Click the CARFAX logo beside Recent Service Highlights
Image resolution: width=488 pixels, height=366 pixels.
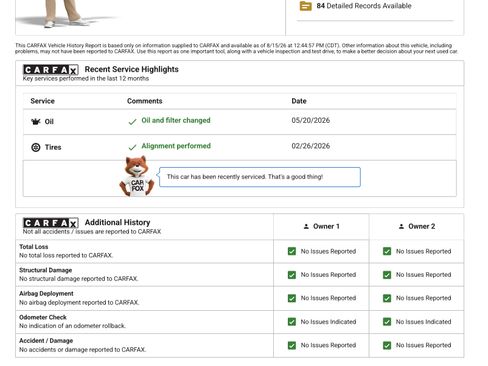coord(51,70)
